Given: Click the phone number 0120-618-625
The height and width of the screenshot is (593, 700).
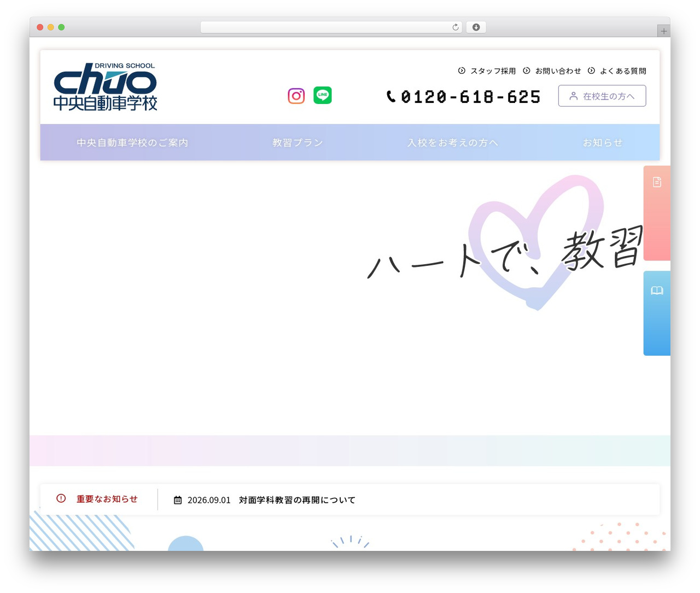Looking at the screenshot, I should [x=471, y=97].
